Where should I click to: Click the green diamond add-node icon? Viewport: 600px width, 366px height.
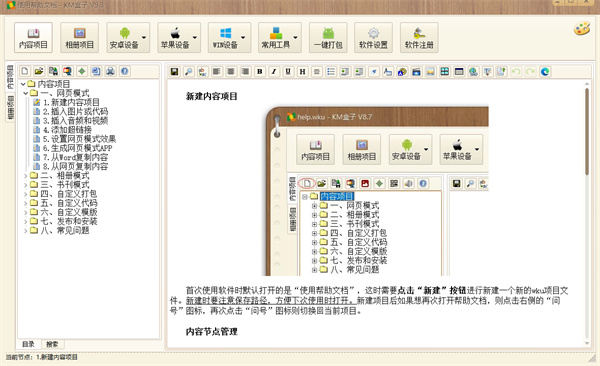pyautogui.click(x=82, y=71)
